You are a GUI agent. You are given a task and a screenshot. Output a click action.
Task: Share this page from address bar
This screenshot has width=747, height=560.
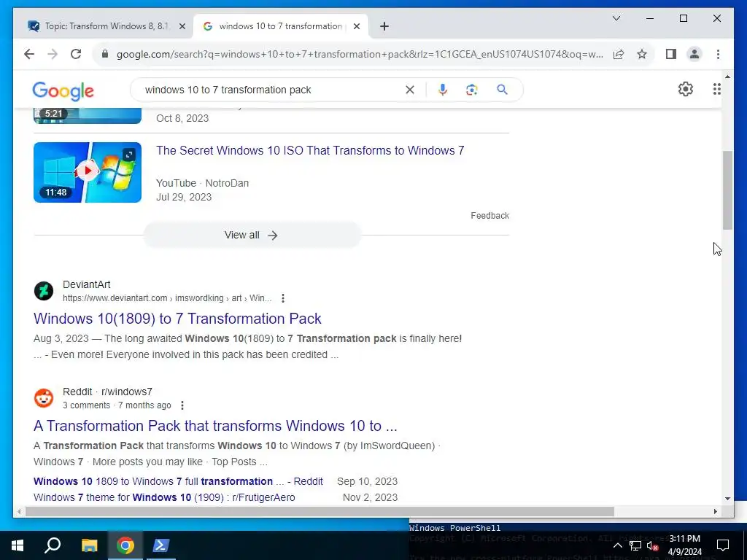[619, 54]
